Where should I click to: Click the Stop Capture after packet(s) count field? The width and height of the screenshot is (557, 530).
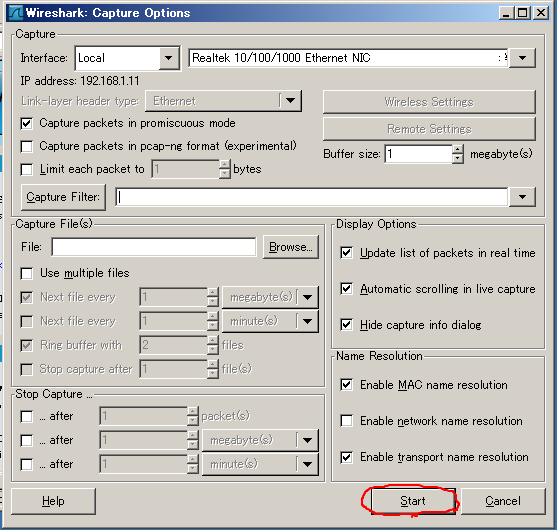(144, 416)
